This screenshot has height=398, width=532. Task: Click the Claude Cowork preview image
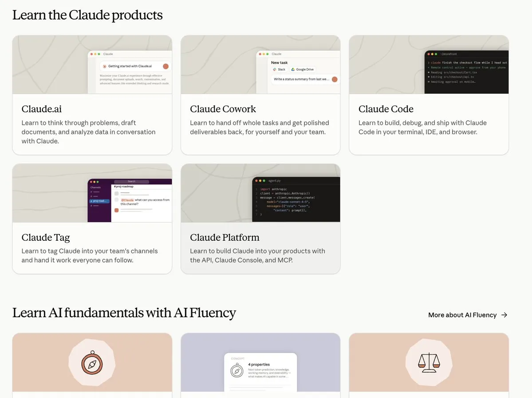(x=260, y=64)
